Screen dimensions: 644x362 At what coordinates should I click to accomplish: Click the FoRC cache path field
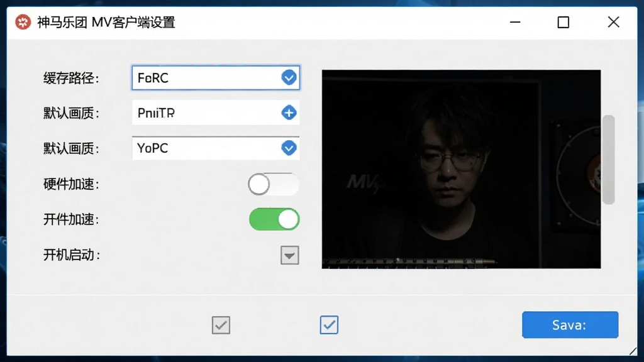pos(216,77)
